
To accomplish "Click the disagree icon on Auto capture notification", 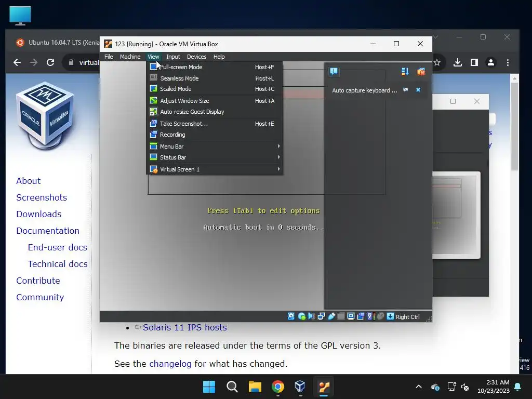I will pos(405,90).
